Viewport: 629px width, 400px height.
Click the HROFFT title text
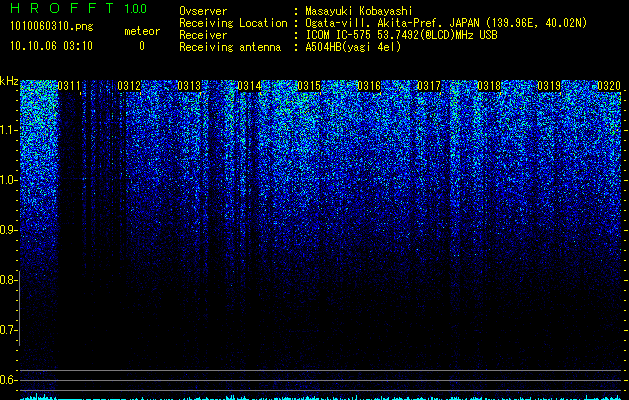point(62,8)
